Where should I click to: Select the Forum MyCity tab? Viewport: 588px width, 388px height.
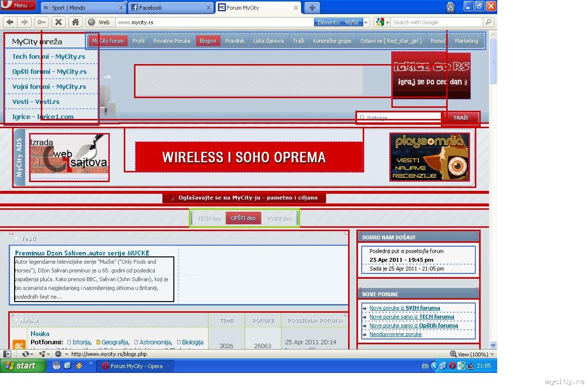coord(258,8)
